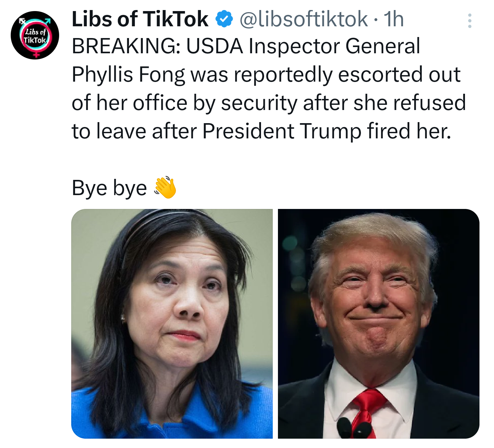Viewport: 494px width, 448px height.
Task: Click the waving hand emoji
Action: click(165, 188)
